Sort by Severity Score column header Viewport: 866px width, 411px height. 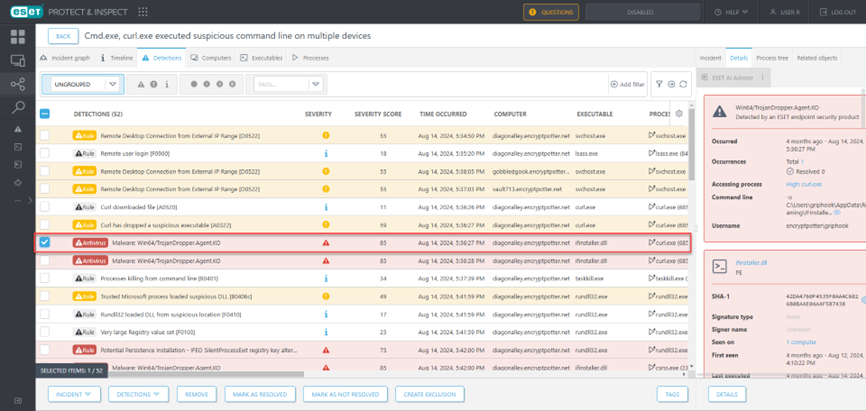click(376, 114)
